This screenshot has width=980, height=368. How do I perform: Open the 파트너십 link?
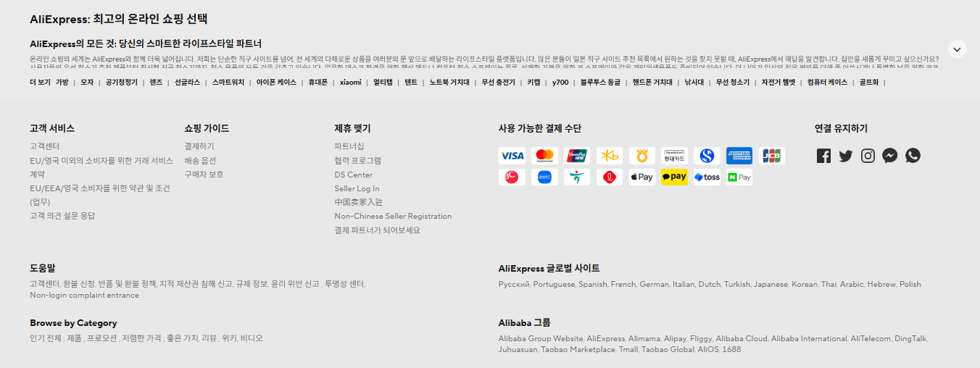tap(349, 146)
